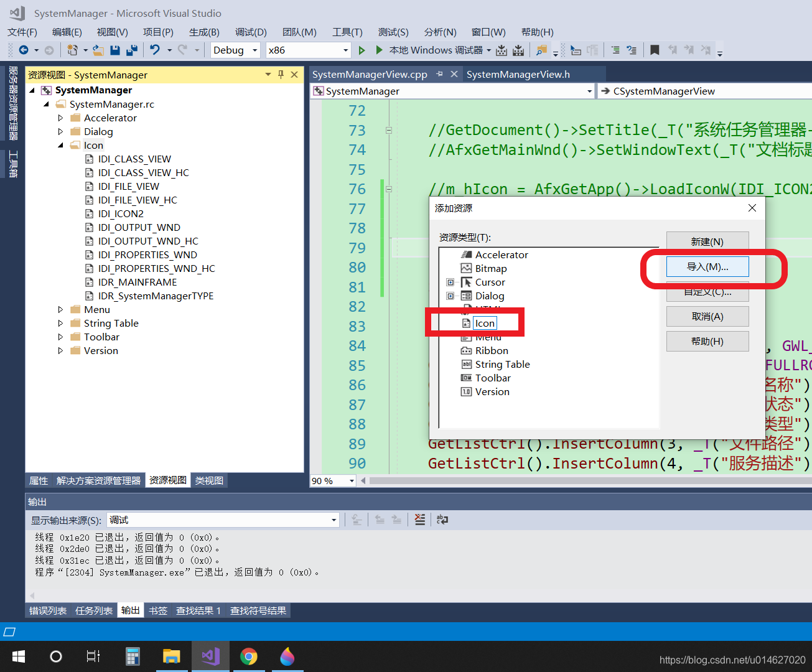Click 帮助(H) button in Add Resource dialog

coord(707,341)
